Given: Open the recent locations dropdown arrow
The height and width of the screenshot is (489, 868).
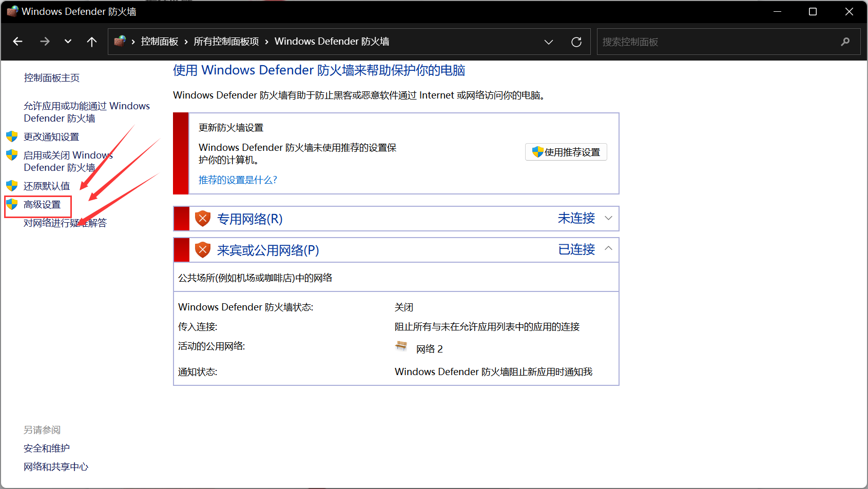Looking at the screenshot, I should point(68,42).
